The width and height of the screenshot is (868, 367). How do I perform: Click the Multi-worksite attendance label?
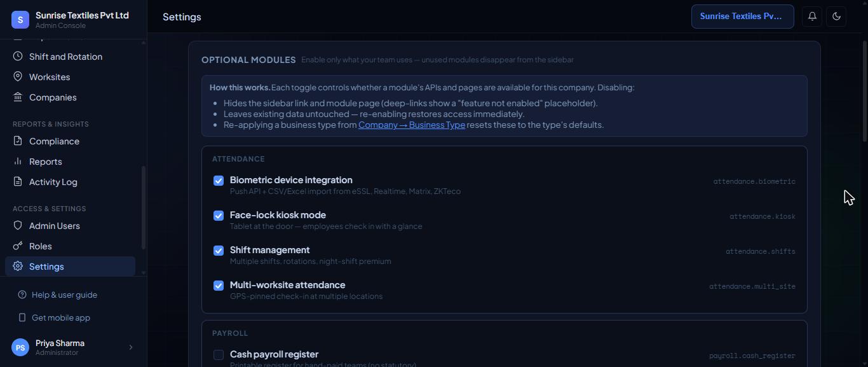click(x=288, y=285)
